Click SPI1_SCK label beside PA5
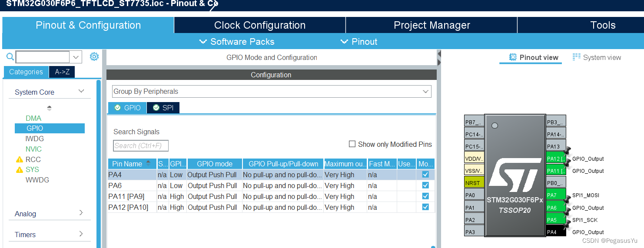644x248 pixels. pos(585,220)
